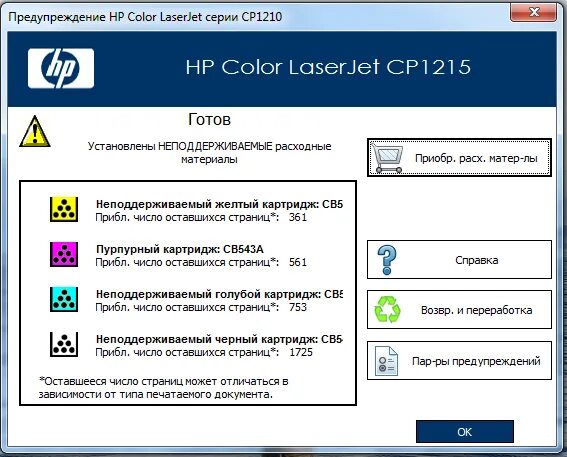Click the yellow warning triangle icon
567x457 pixels.
tap(35, 131)
